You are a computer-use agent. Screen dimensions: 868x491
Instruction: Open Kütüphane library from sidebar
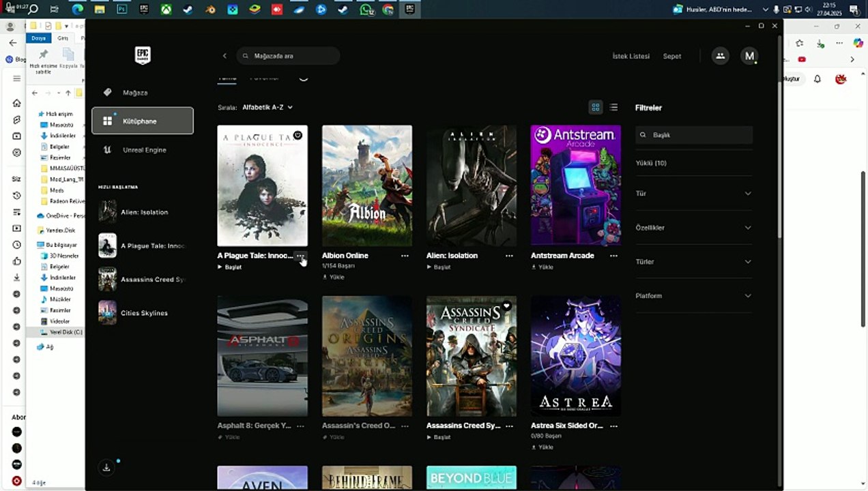click(143, 121)
